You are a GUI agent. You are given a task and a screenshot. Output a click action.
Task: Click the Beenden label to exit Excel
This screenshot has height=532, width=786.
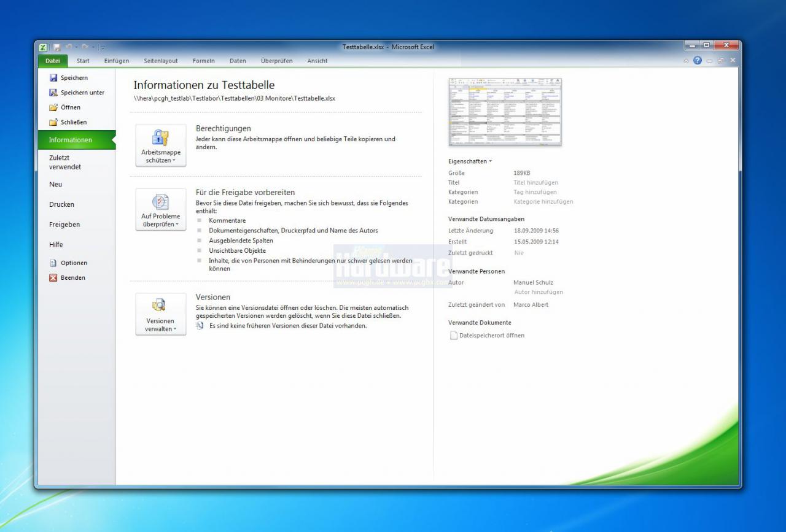click(x=73, y=277)
